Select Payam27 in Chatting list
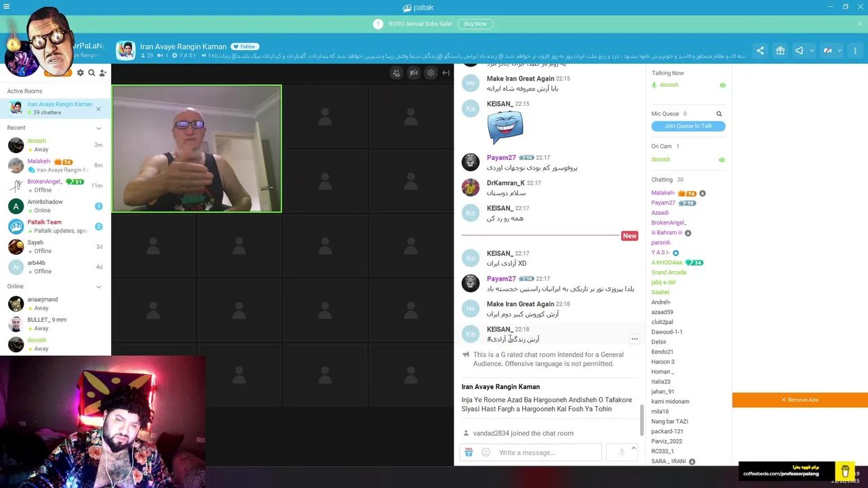 [x=663, y=203]
